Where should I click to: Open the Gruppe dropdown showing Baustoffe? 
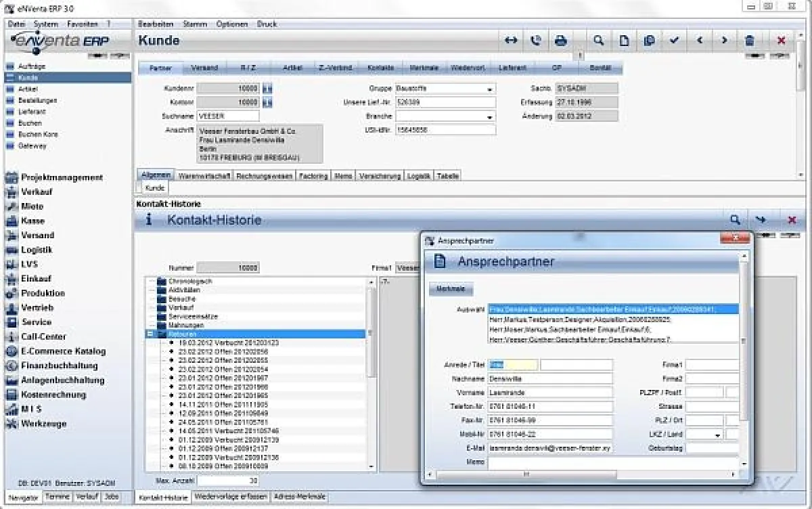tap(490, 87)
